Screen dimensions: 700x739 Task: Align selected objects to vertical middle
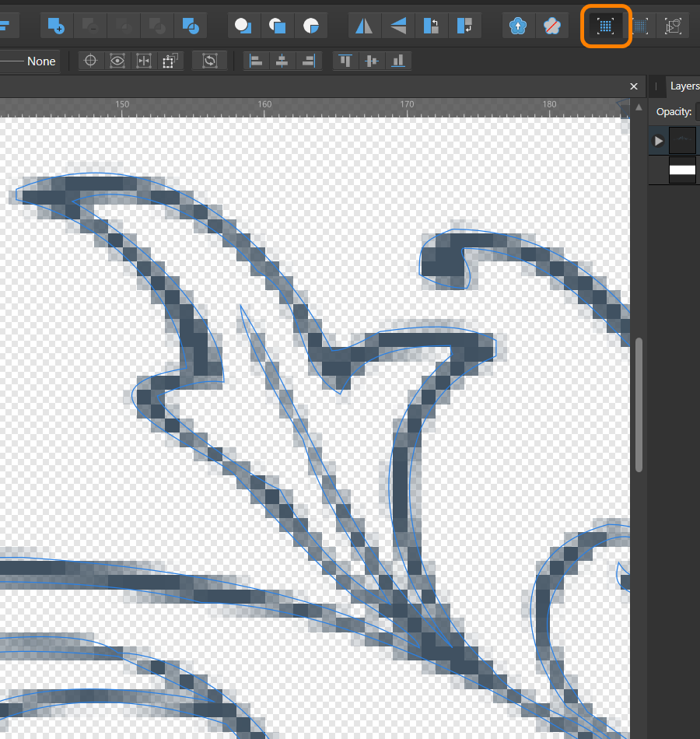coord(372,61)
